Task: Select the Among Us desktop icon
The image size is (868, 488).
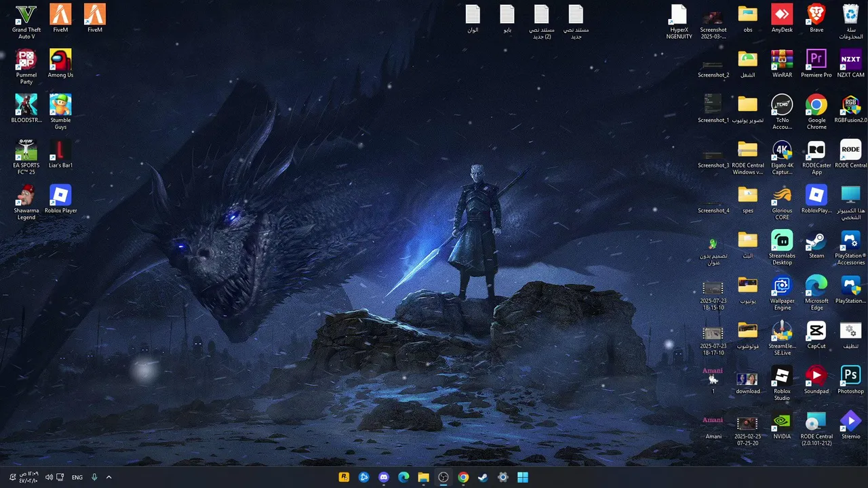Action: [x=60, y=63]
